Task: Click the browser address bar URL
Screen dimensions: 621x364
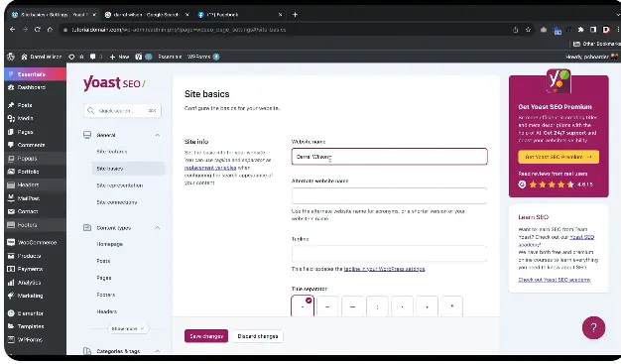Action: 179,30
